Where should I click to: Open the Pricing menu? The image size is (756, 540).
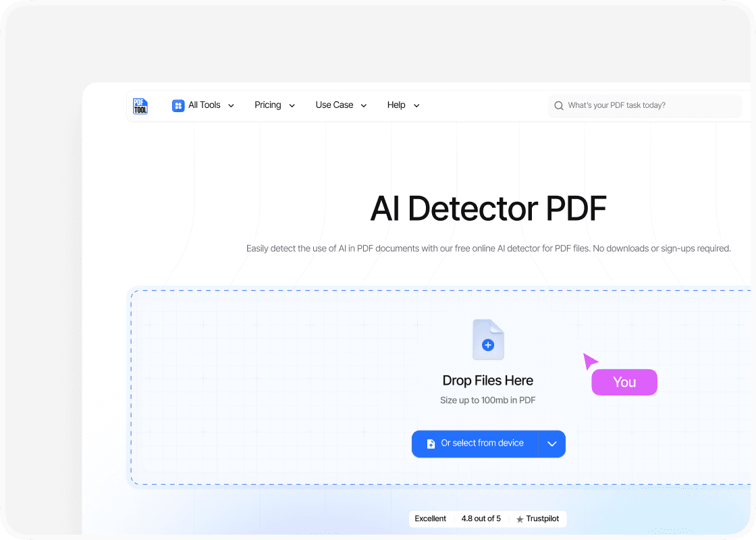[268, 105]
